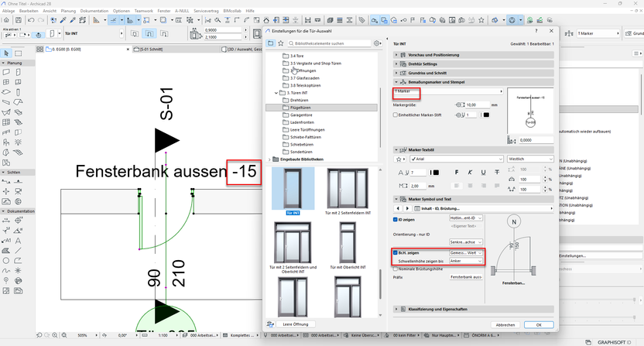Select the center door anchor geometry icon
This screenshot has width=644, height=346.
[149, 34]
